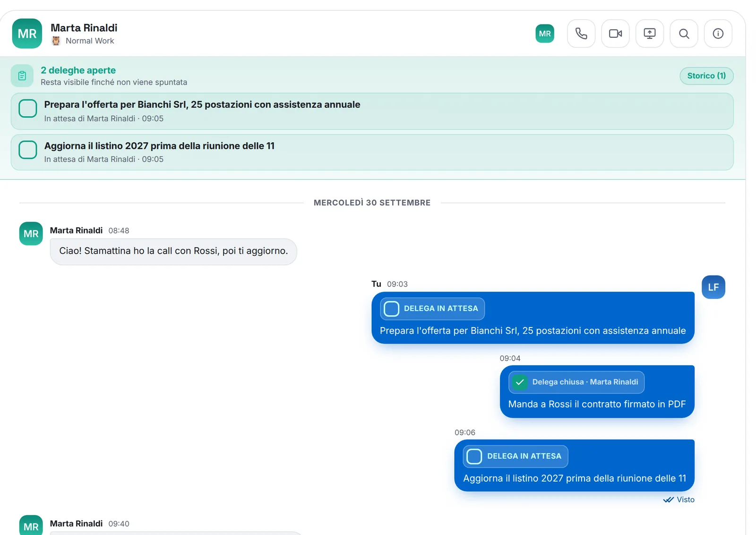The image size is (756, 535).
Task: Click Marta Rinaldi's large header avatar
Action: pyautogui.click(x=27, y=34)
